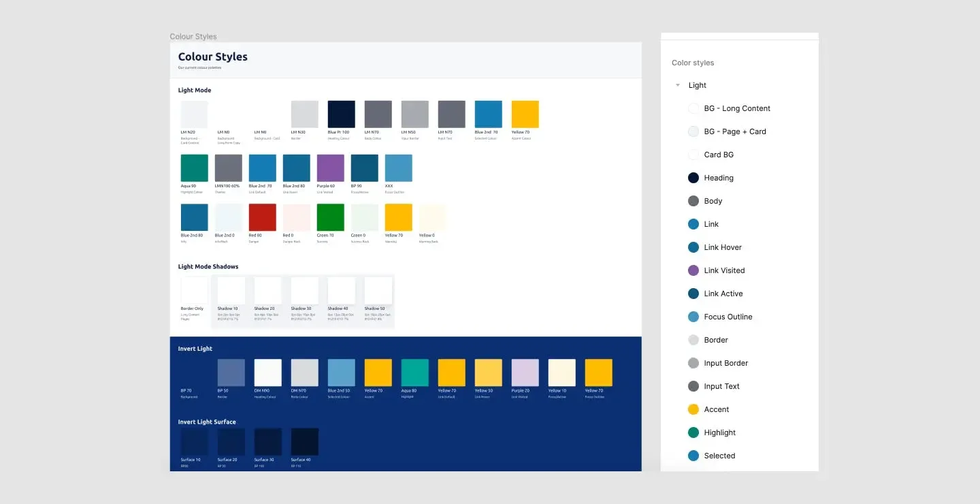Click the Body gray style icon
The image size is (980, 504).
pos(693,201)
